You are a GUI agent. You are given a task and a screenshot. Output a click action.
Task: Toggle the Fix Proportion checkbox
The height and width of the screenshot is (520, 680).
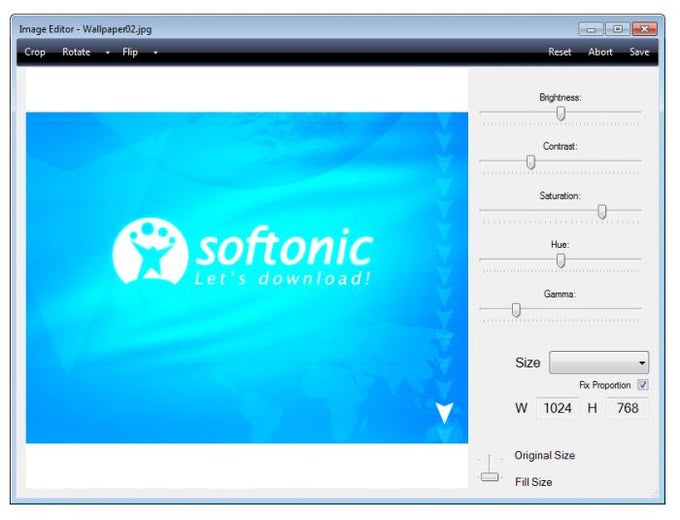click(x=643, y=385)
